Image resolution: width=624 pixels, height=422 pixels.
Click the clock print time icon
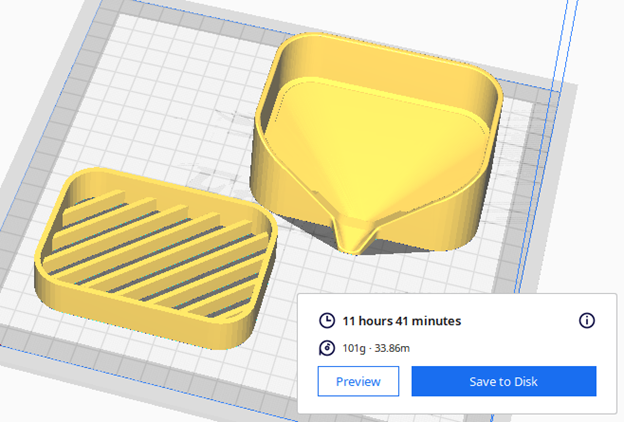click(327, 320)
